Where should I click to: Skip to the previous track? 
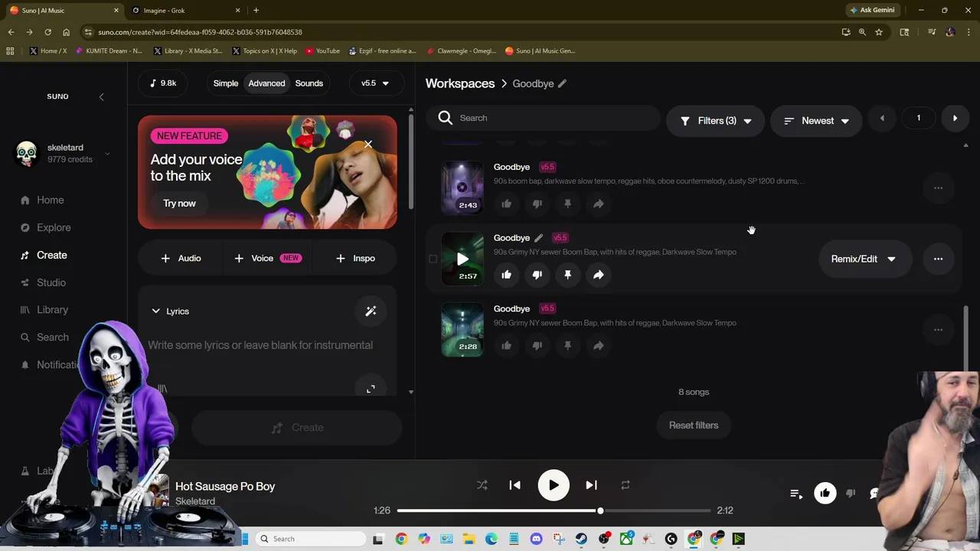pos(514,485)
